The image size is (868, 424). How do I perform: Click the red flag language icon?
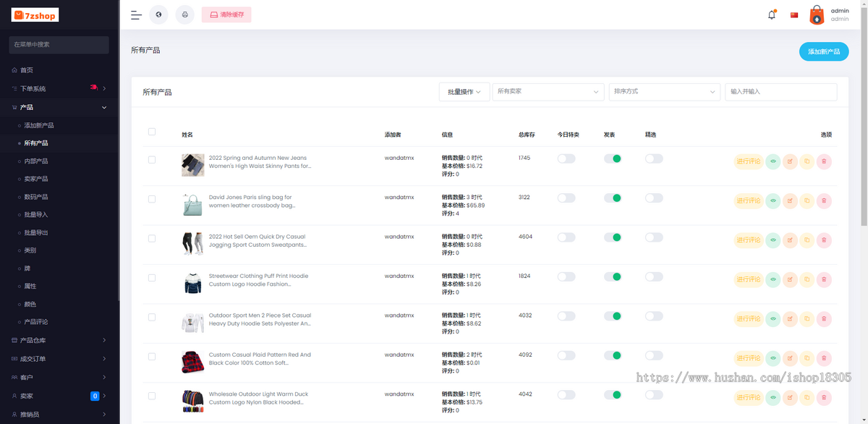(794, 15)
